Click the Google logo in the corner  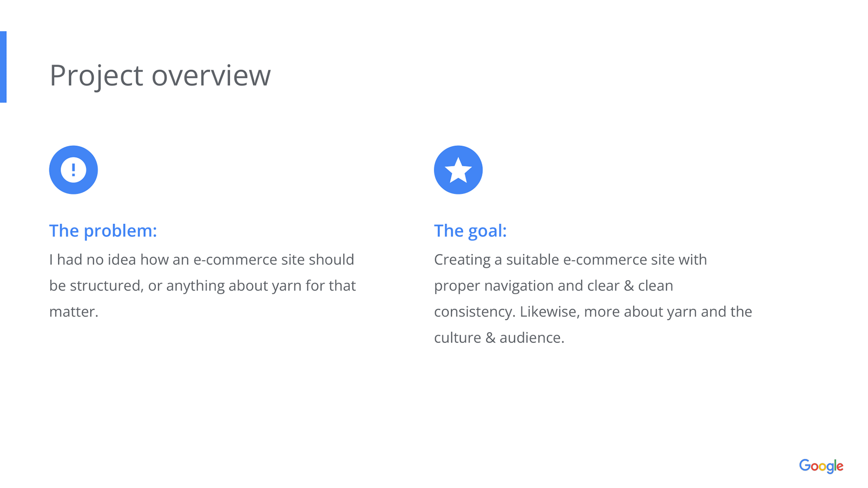[821, 466]
